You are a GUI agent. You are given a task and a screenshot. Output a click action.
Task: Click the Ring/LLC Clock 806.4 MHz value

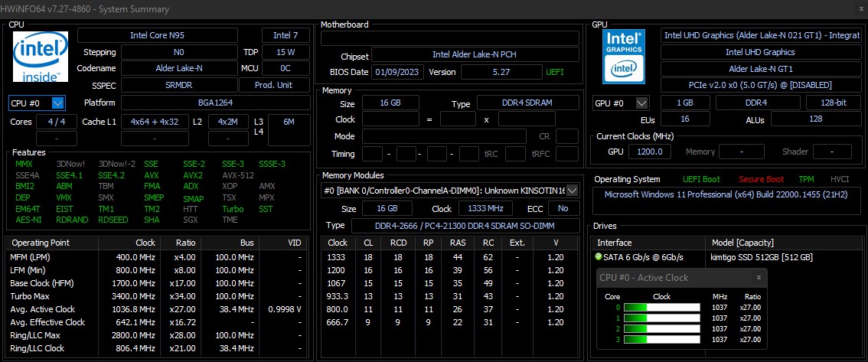pyautogui.click(x=133, y=348)
